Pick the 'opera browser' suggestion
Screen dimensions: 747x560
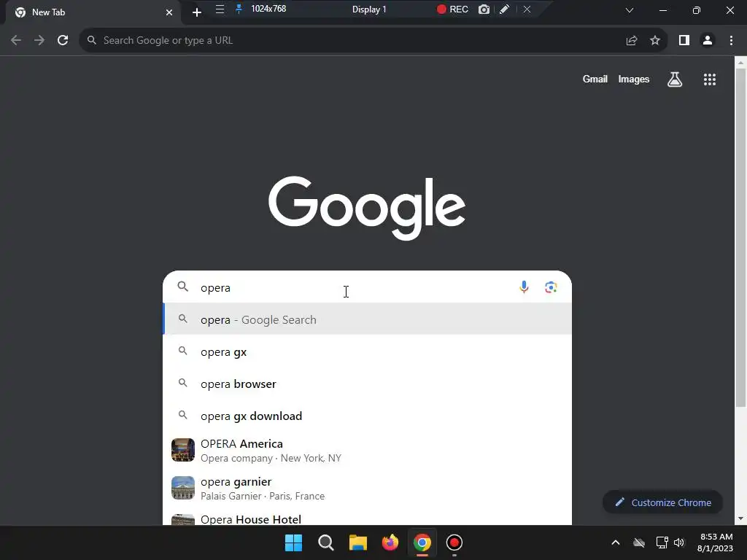368,384
